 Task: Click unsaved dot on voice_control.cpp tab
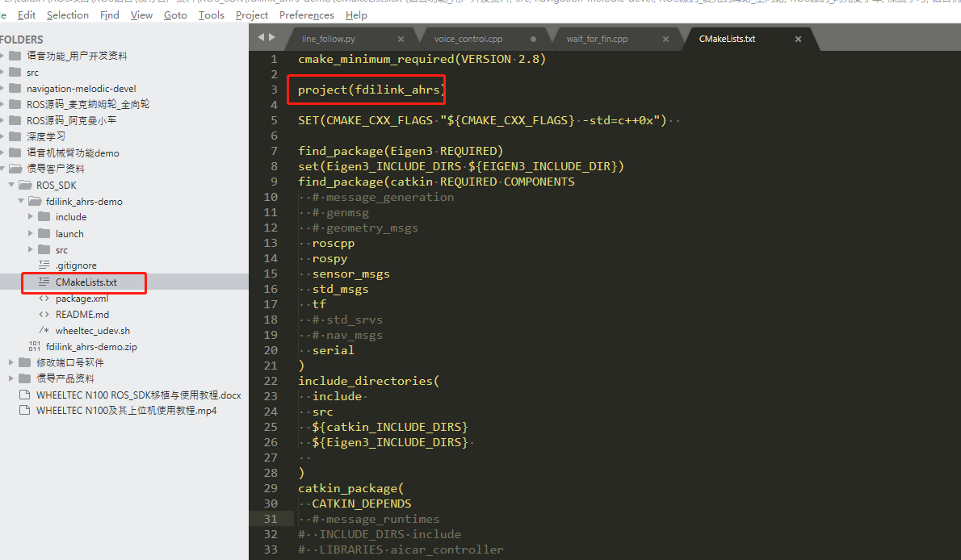click(533, 40)
